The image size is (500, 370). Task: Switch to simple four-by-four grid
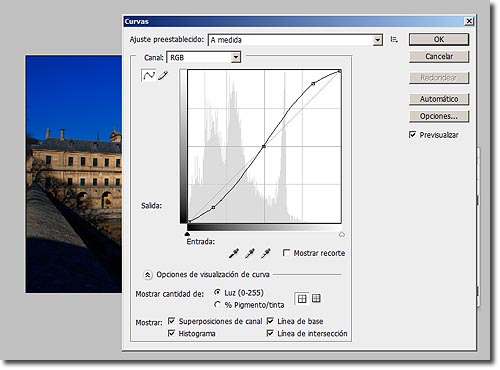(302, 298)
